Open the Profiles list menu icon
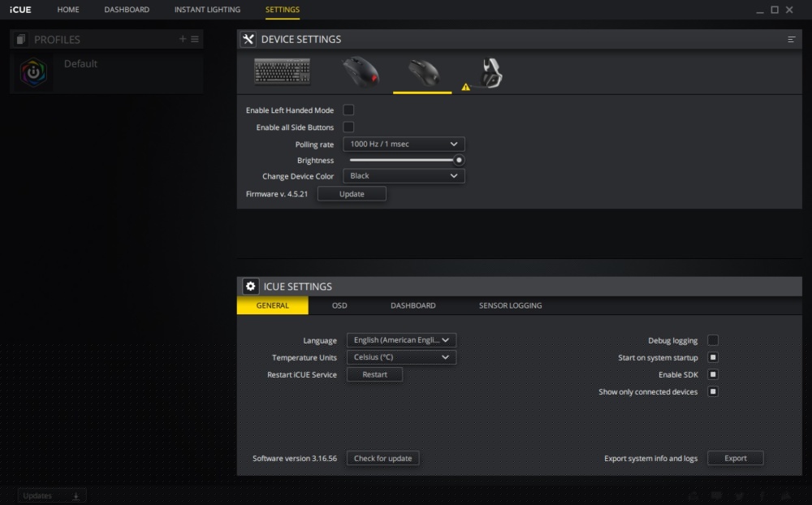 195,39
